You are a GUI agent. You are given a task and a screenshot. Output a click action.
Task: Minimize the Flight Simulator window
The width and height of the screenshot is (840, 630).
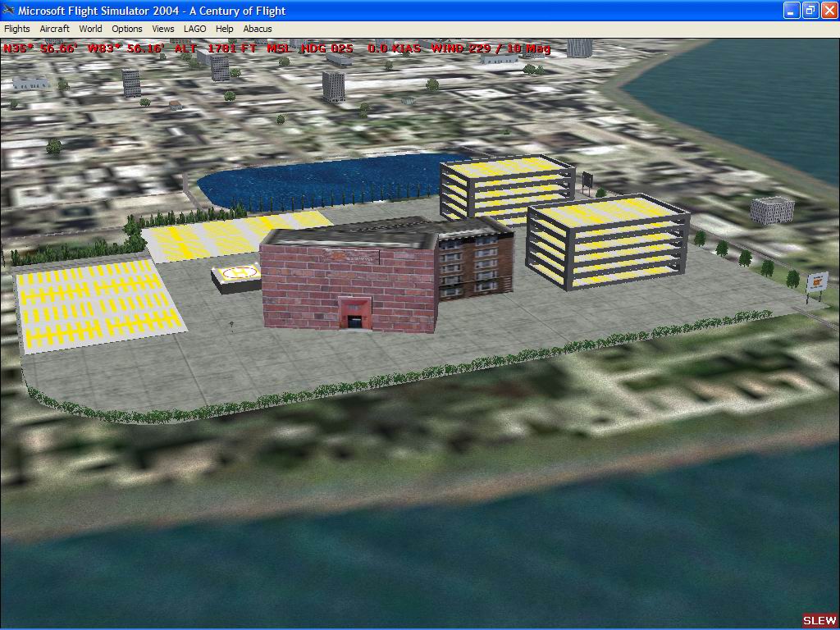(x=792, y=11)
